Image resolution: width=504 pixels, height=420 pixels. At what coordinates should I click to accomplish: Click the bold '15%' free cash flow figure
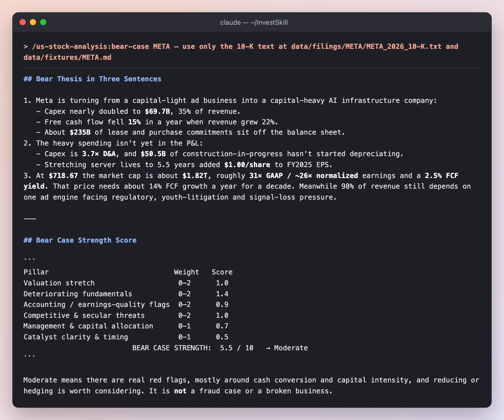(134, 122)
